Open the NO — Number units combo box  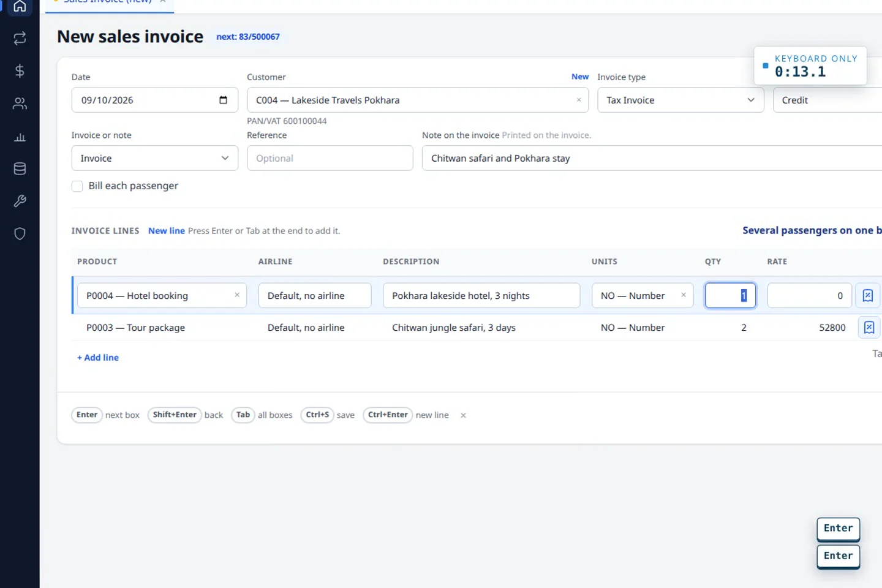point(642,295)
